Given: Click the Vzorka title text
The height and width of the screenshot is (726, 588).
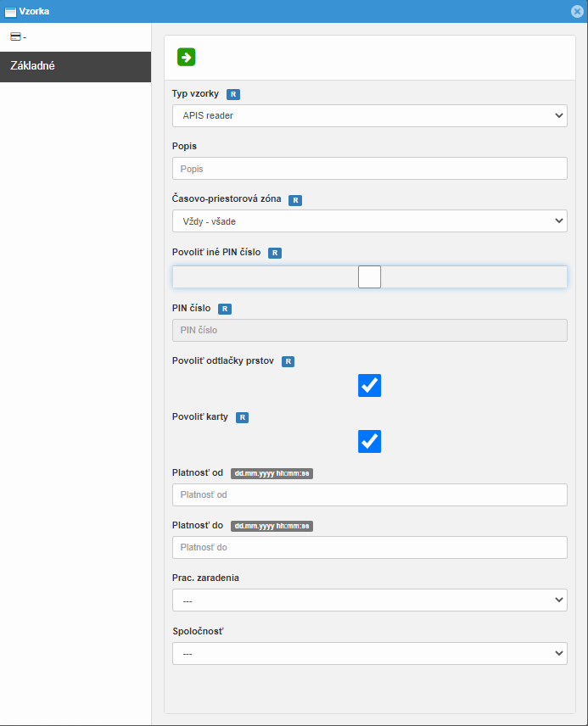Looking at the screenshot, I should click(x=34, y=11).
